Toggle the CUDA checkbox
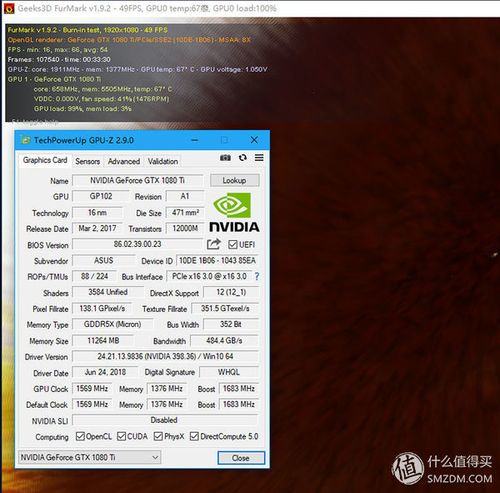 (121, 436)
